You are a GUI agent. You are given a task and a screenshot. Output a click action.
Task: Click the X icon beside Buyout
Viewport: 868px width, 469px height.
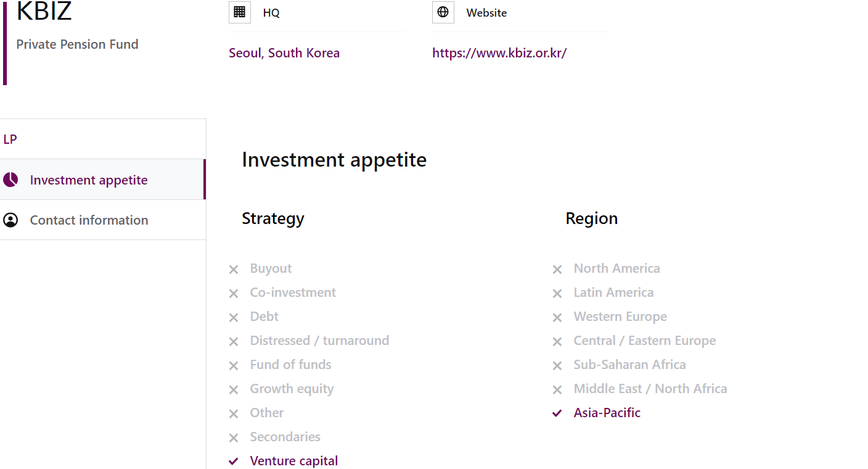point(234,269)
